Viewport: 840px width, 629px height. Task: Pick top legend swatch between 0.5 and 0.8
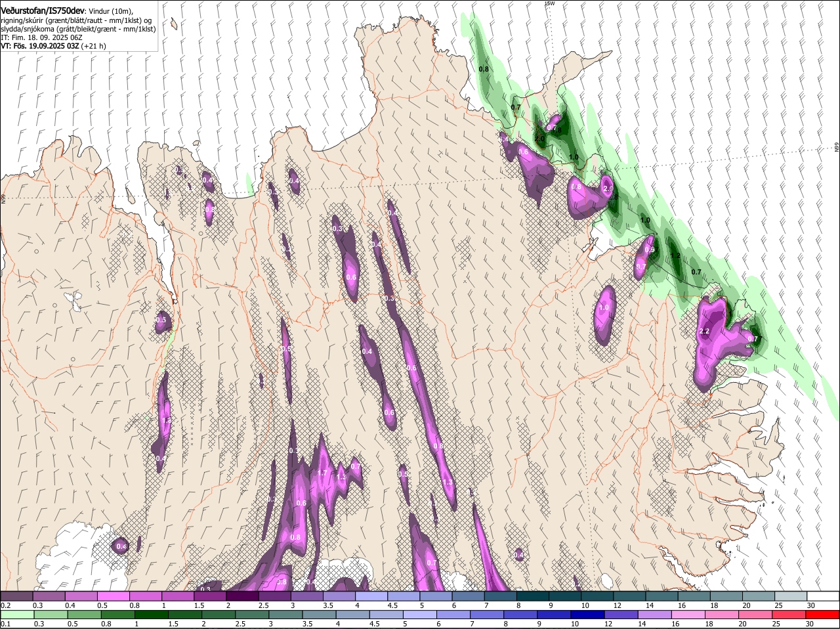tap(113, 596)
